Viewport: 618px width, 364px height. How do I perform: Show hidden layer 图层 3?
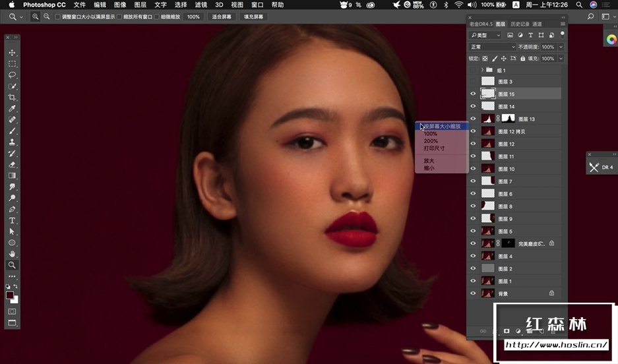click(473, 82)
